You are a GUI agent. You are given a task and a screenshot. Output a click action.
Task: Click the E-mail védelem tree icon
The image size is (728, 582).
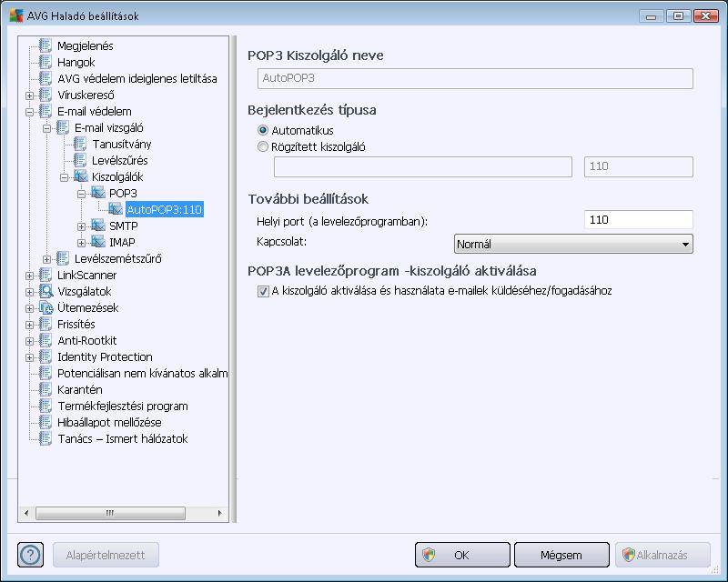(45, 111)
